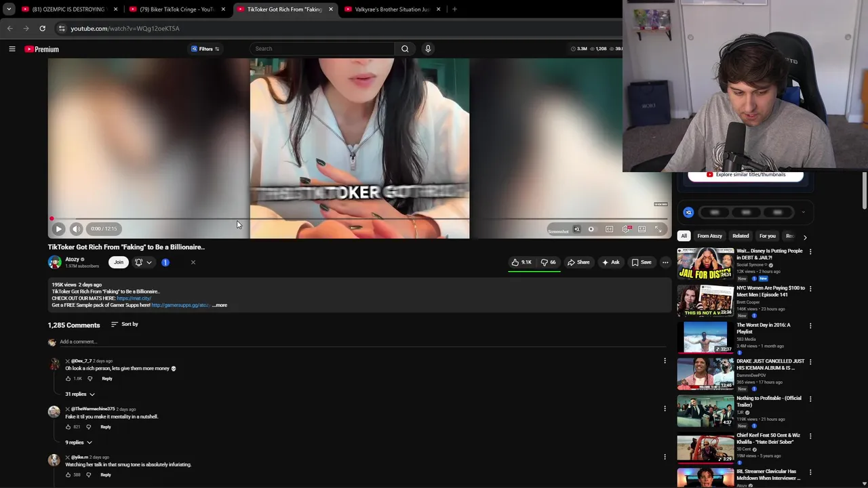The width and height of the screenshot is (868, 488).
Task: Open the browser tab search dropdown
Action: click(9, 9)
